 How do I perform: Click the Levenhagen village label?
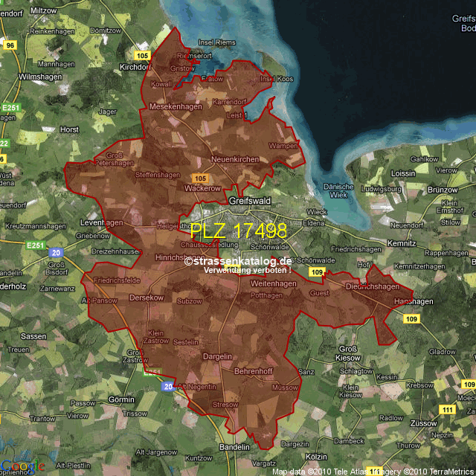click(x=102, y=222)
